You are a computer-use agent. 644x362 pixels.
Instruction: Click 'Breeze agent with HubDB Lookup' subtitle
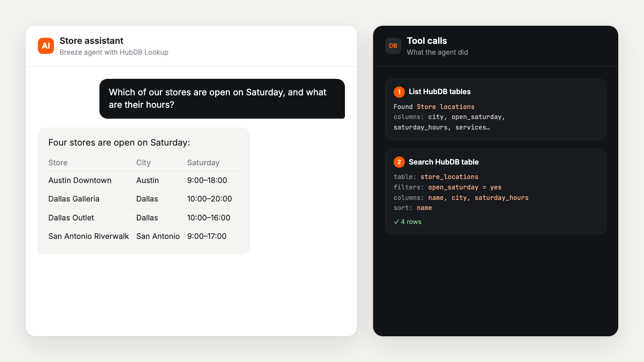[114, 52]
